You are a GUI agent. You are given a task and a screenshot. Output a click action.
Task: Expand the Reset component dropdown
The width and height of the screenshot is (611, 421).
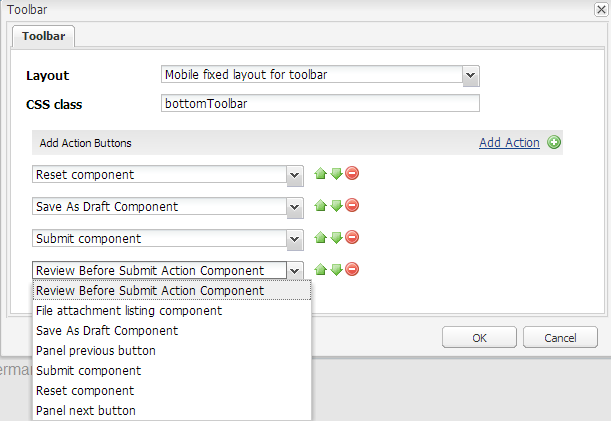click(294, 175)
